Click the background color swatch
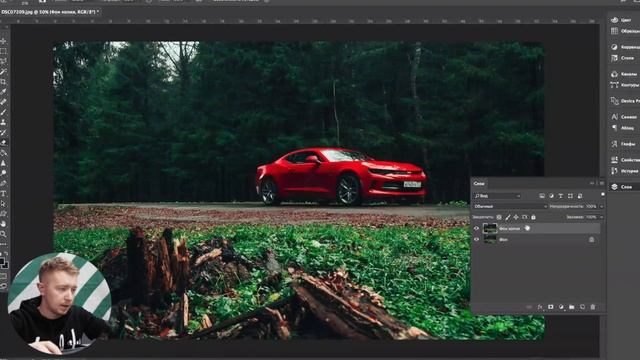 5,265
